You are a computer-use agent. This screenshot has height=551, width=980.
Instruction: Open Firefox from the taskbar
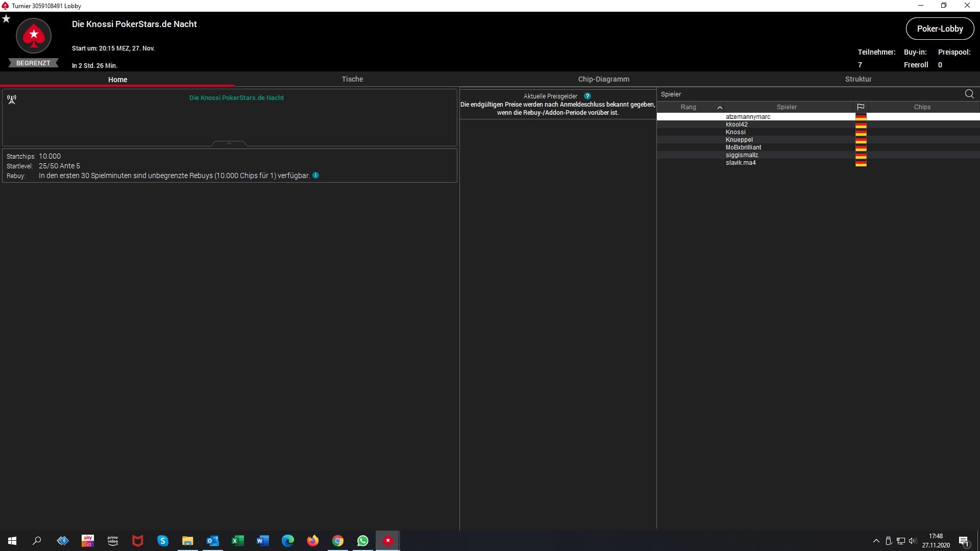[x=313, y=541]
